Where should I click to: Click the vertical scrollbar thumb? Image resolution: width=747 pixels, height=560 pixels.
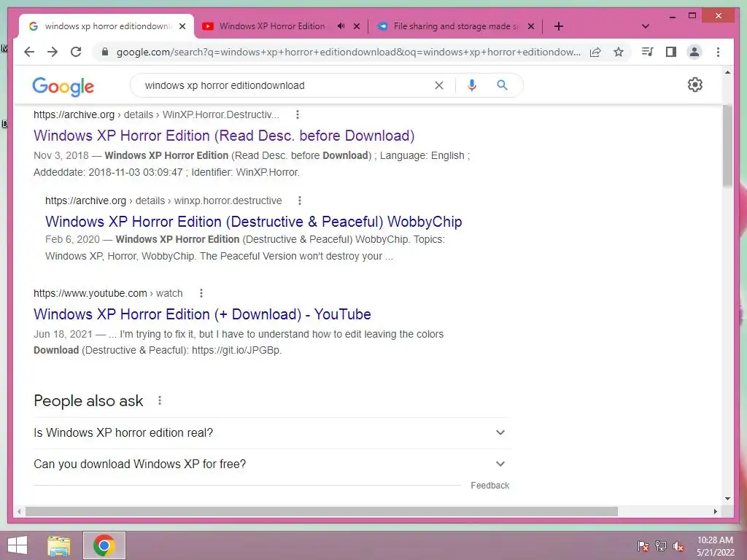pyautogui.click(x=727, y=145)
